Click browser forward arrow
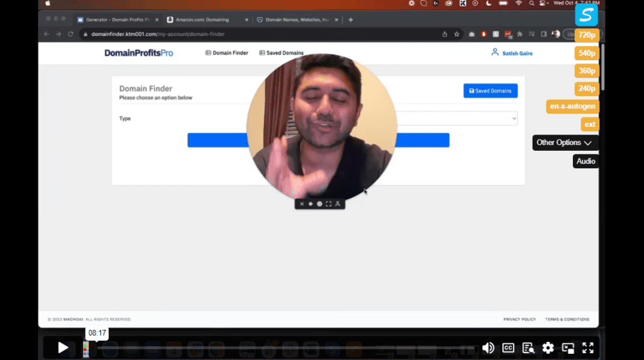 (x=58, y=34)
